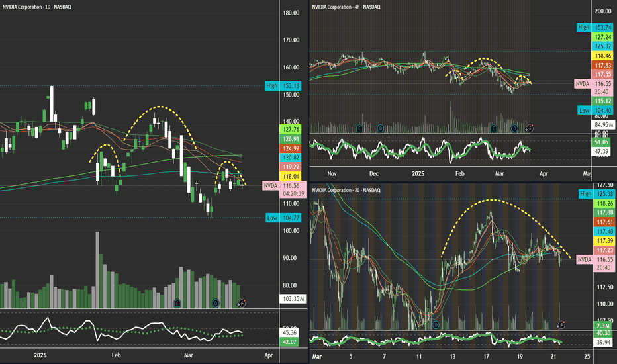Click 112.50 on 30-minute chart price axis
This screenshot has height=364, width=617.
point(605,287)
